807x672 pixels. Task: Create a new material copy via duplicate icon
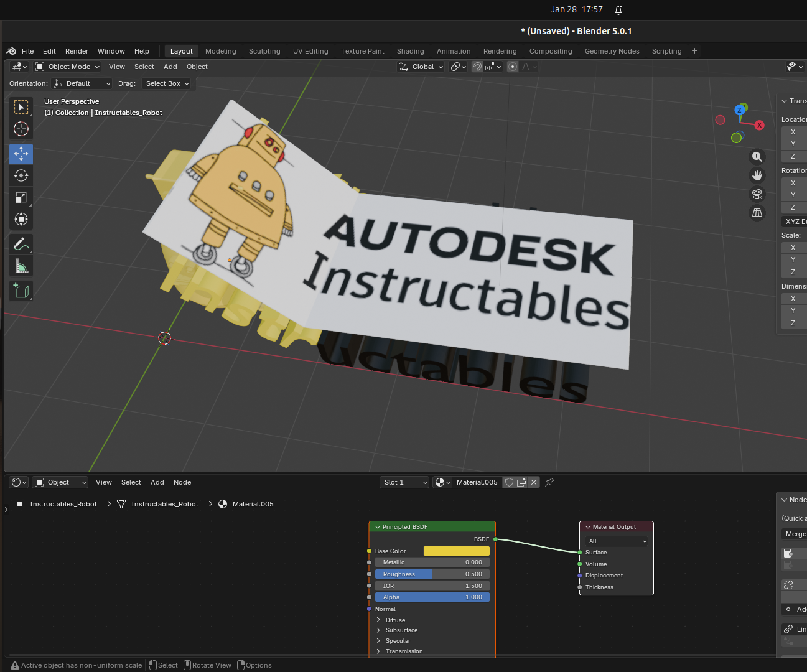click(521, 482)
